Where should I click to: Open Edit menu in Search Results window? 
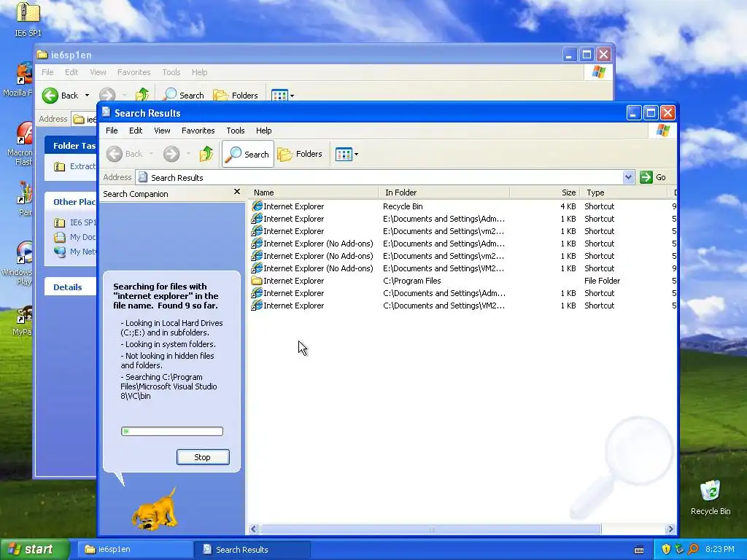(136, 131)
